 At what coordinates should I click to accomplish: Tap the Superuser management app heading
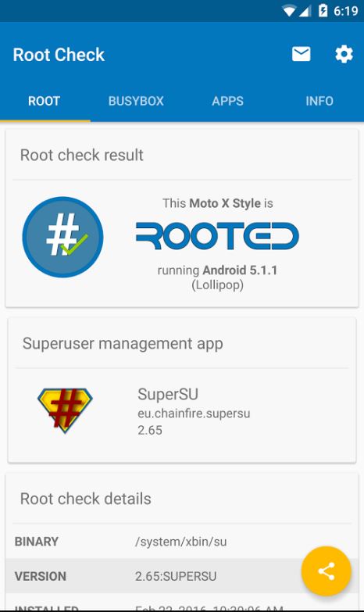pos(123,343)
